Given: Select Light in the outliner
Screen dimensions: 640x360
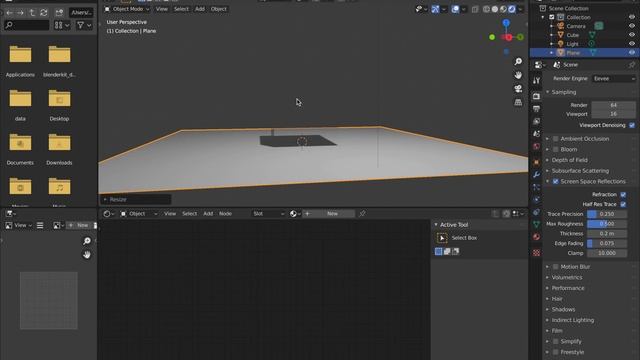Looking at the screenshot, I should [572, 44].
